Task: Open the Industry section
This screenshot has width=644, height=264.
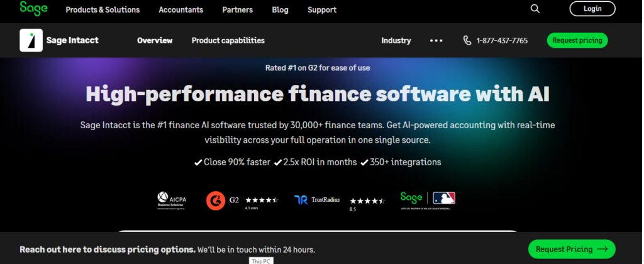Action: [396, 40]
